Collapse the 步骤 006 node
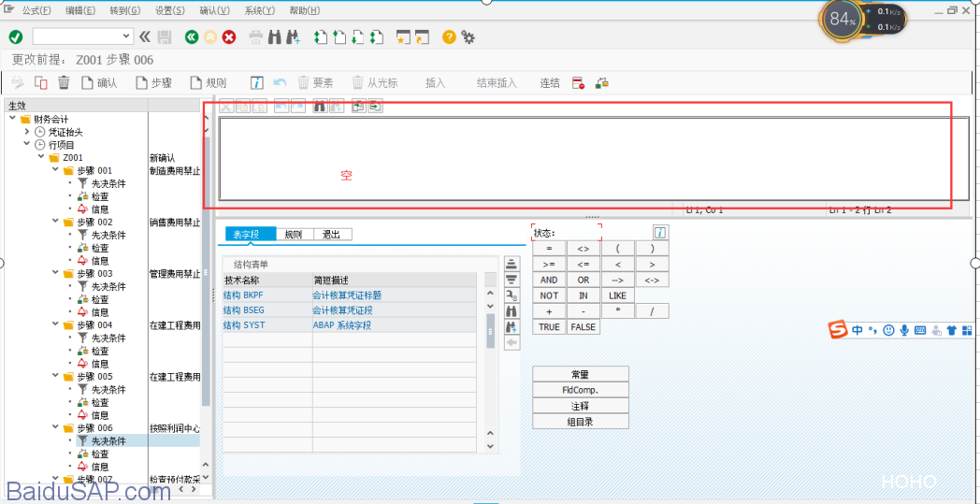The height and width of the screenshot is (504, 980). click(x=55, y=427)
